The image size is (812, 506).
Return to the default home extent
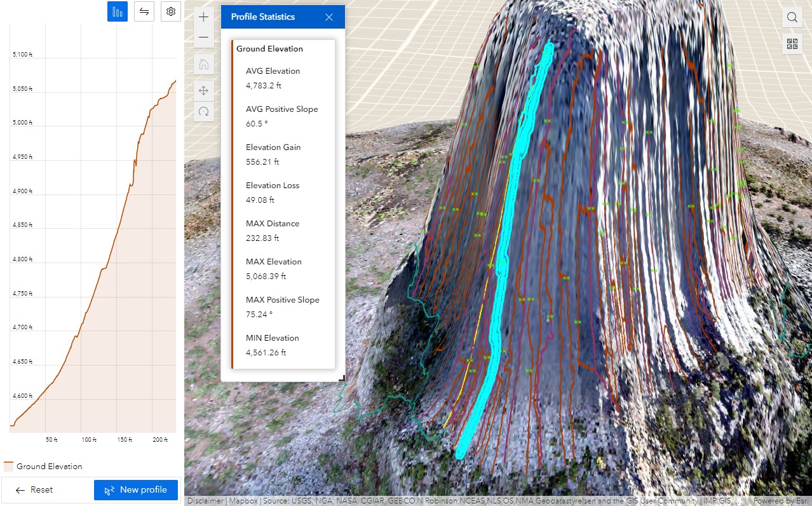point(203,64)
